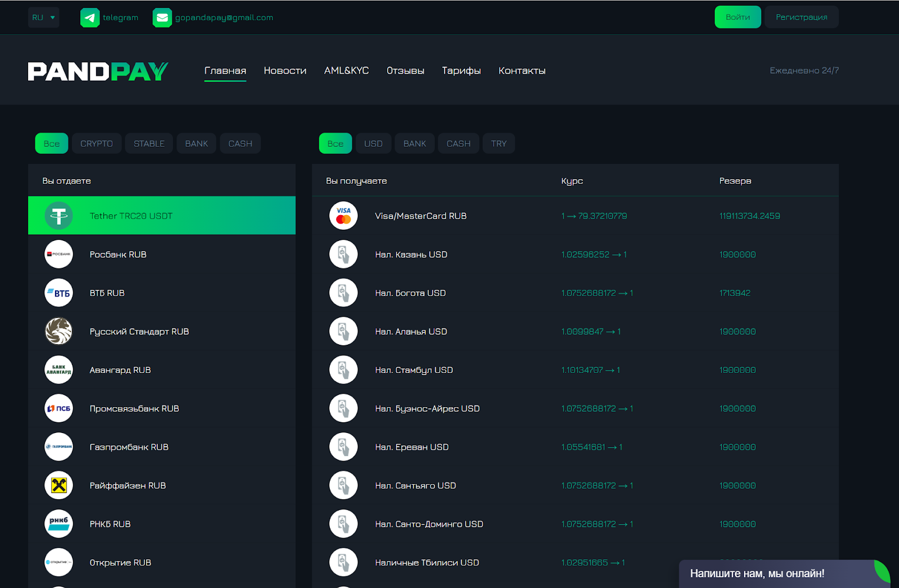Select Газпромбанк RUB text

click(x=129, y=447)
